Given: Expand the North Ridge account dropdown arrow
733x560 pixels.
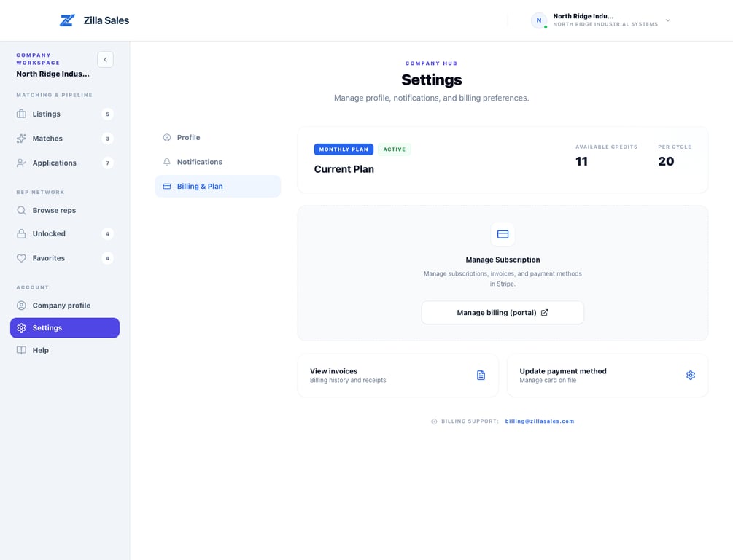Looking at the screenshot, I should coord(668,20).
